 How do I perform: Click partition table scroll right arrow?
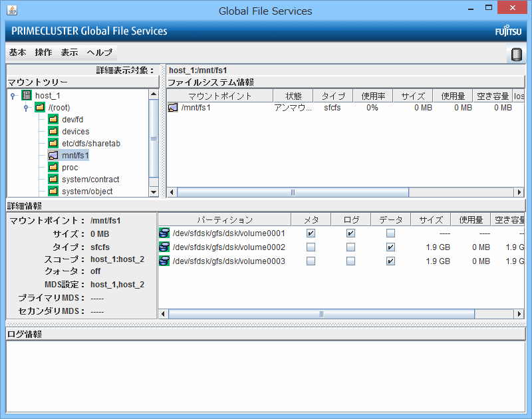tap(519, 314)
